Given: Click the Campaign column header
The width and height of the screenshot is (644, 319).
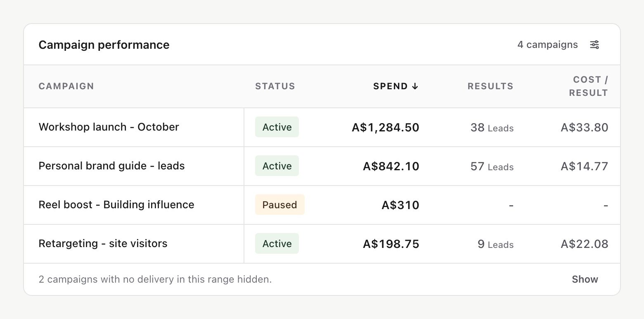Looking at the screenshot, I should [x=66, y=86].
